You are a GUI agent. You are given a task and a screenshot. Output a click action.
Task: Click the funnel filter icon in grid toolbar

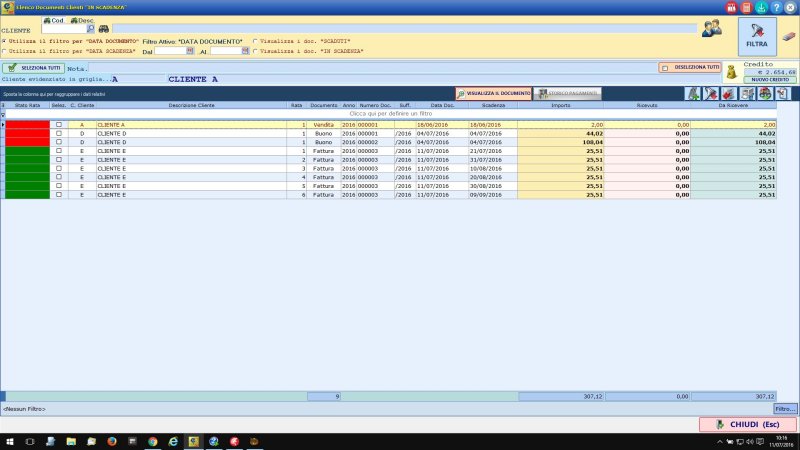tap(711, 93)
